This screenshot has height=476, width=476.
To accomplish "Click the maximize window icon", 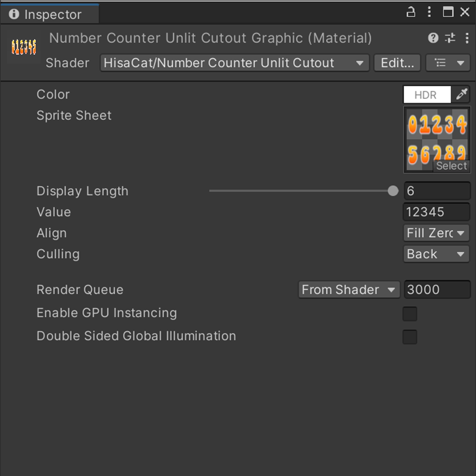I will point(448,12).
